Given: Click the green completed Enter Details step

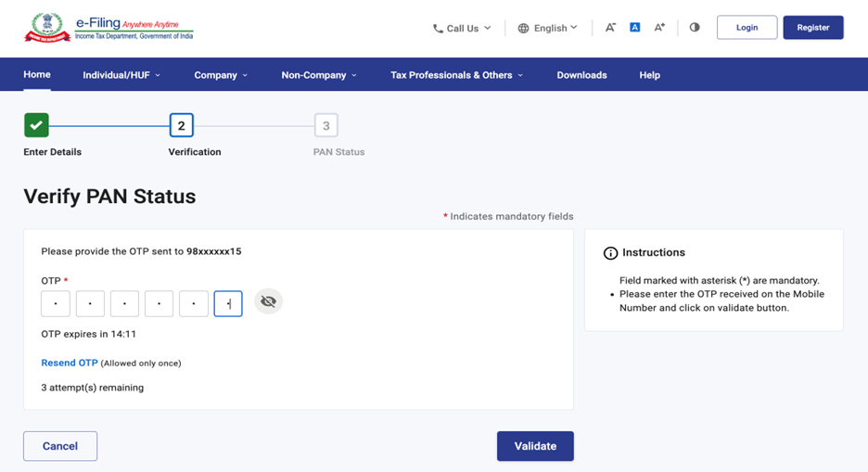Looking at the screenshot, I should [36, 125].
